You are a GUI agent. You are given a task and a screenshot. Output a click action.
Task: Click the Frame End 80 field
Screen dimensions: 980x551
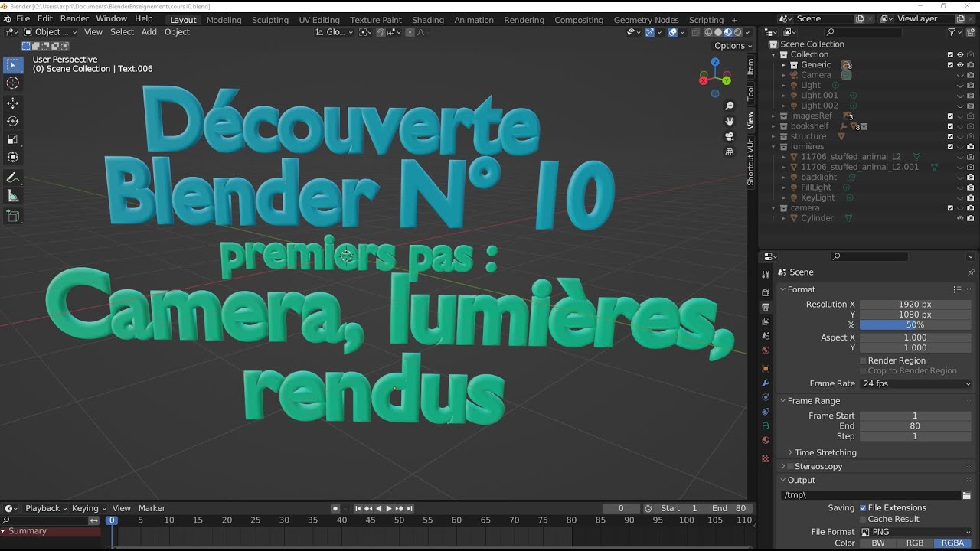pos(915,426)
